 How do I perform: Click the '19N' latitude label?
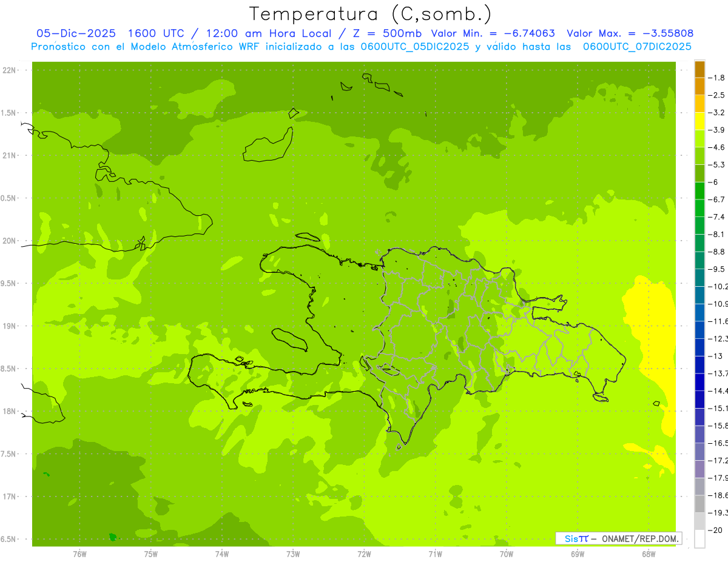tap(9, 326)
